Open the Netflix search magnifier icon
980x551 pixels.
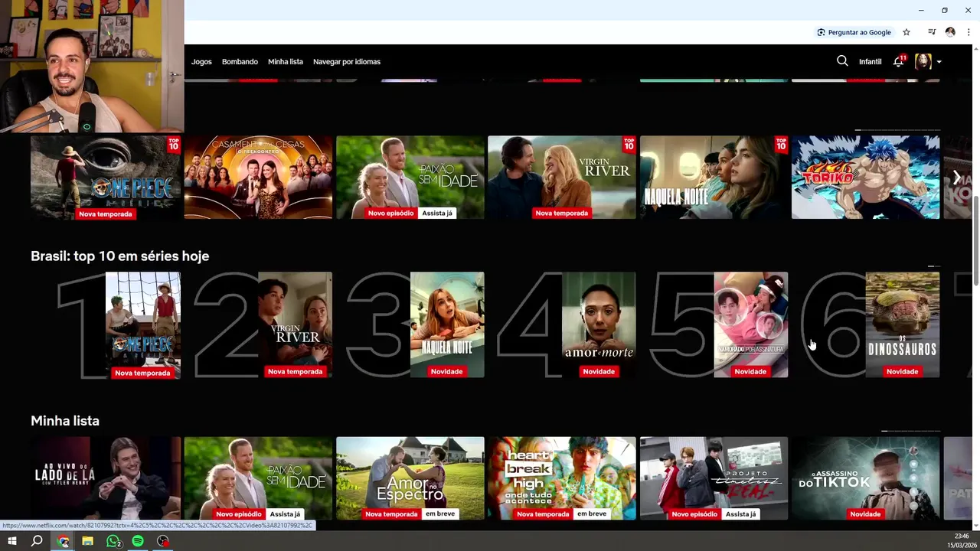[x=842, y=61]
